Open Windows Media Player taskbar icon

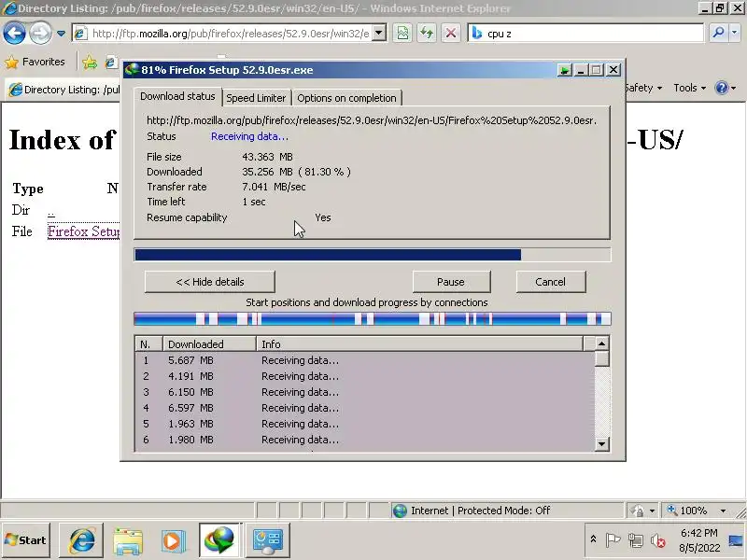pos(173,540)
